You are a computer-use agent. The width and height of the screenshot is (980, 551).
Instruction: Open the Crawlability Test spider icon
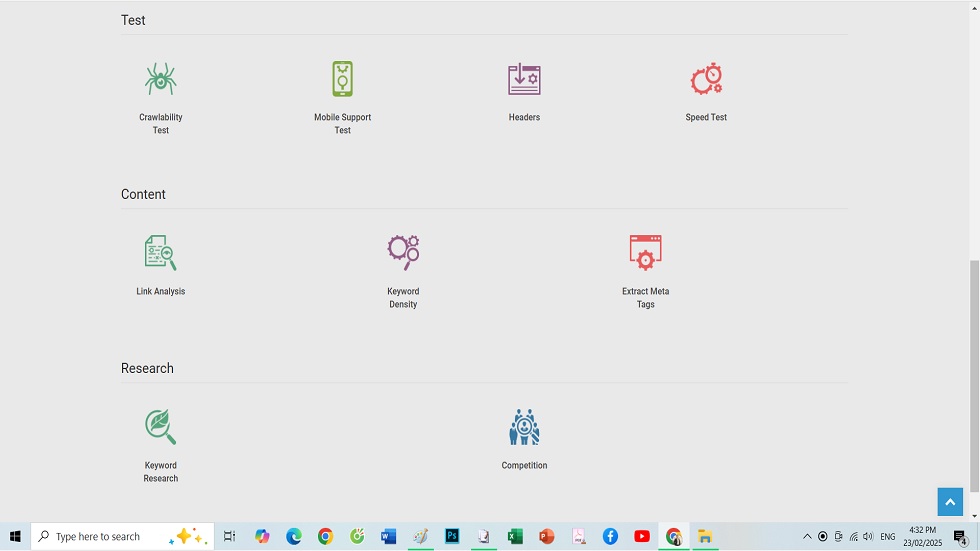pos(160,79)
